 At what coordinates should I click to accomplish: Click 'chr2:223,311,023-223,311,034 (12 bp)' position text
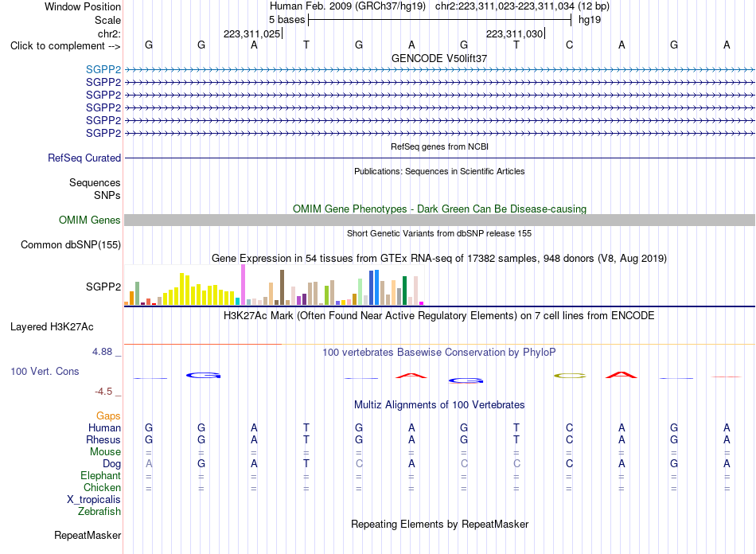pos(522,6)
